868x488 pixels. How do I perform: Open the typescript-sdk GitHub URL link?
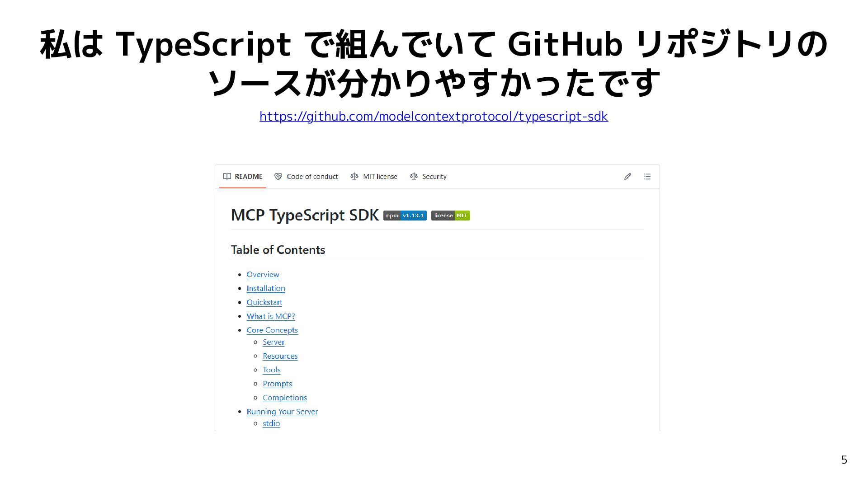434,117
